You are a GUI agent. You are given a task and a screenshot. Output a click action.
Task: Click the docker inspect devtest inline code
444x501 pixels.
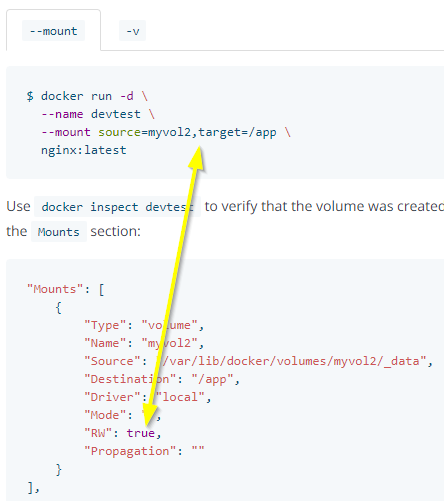tap(117, 207)
